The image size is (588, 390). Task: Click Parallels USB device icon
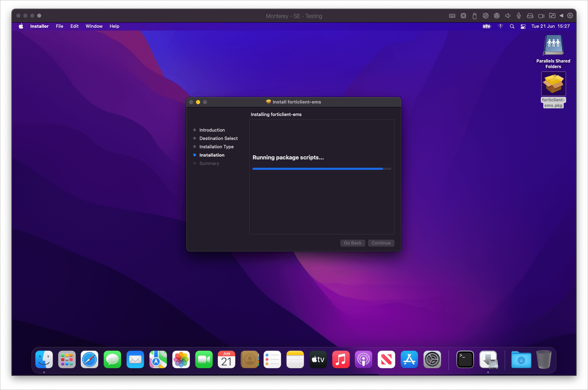pos(475,16)
